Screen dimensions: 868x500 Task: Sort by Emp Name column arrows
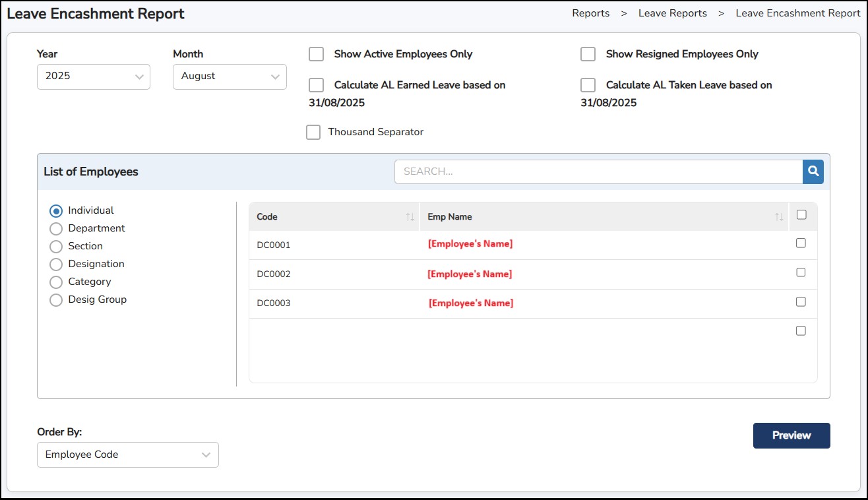tap(779, 217)
